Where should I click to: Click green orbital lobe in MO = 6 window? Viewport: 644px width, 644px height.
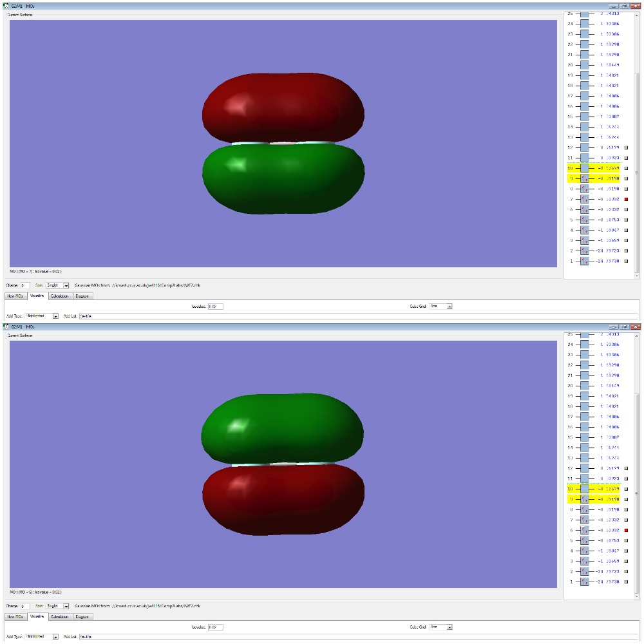283,429
